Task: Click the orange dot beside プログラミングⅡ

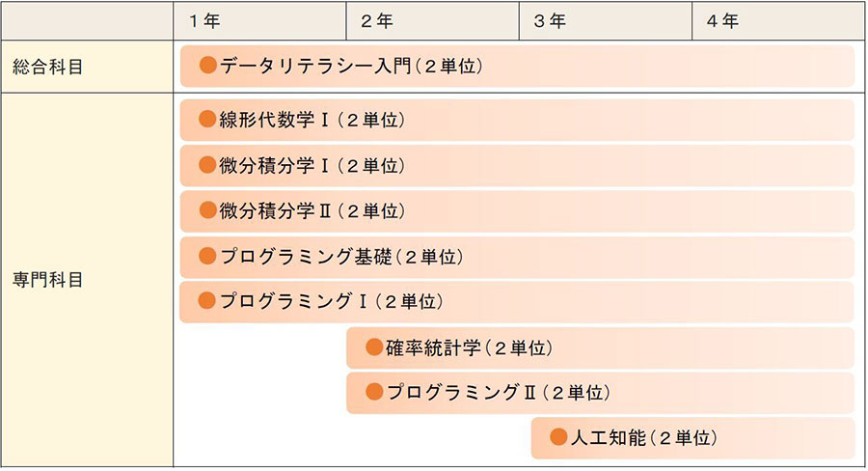Action: [x=375, y=392]
